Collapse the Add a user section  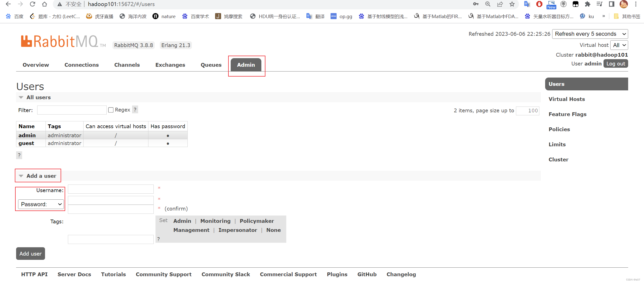pos(21,176)
